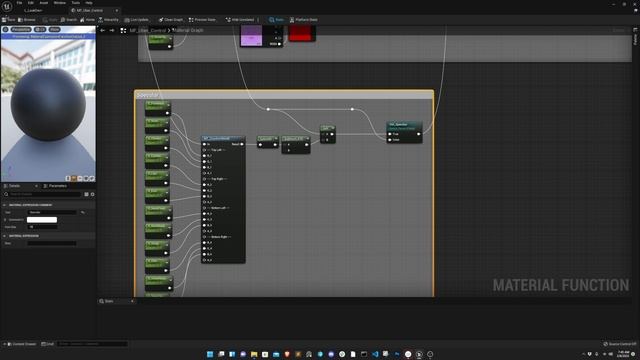Open options dropdown beside Hide Unrelated
The width and height of the screenshot is (640, 360).
coord(258,20)
